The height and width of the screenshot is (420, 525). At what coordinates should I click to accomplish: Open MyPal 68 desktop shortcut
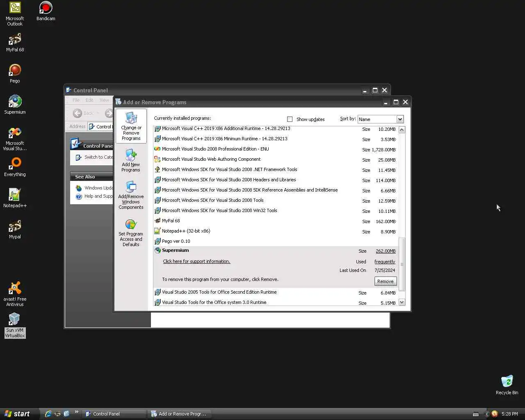(x=15, y=42)
